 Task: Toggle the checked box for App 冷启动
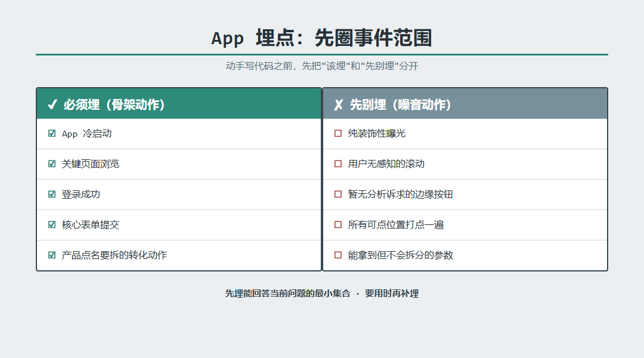tap(52, 133)
